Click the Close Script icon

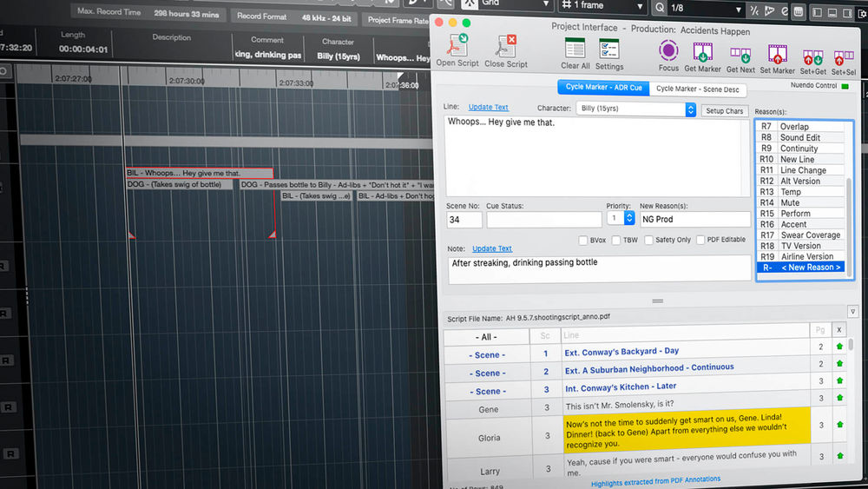(x=505, y=47)
